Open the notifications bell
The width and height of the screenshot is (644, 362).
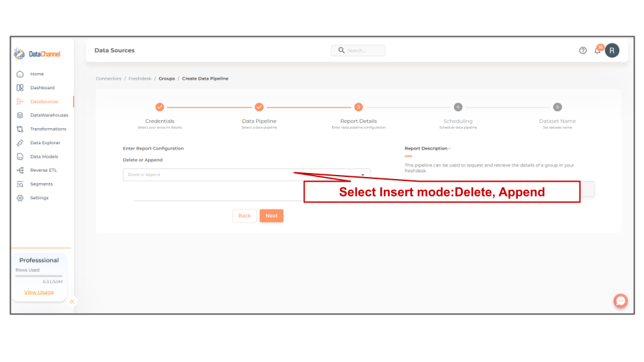click(598, 50)
